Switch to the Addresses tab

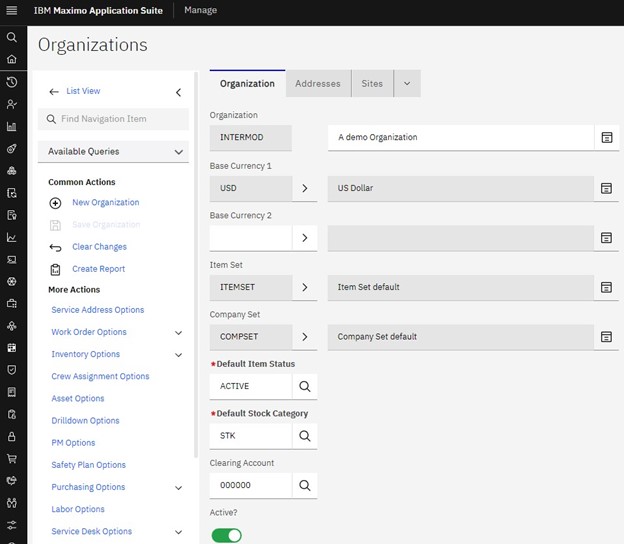pos(318,84)
